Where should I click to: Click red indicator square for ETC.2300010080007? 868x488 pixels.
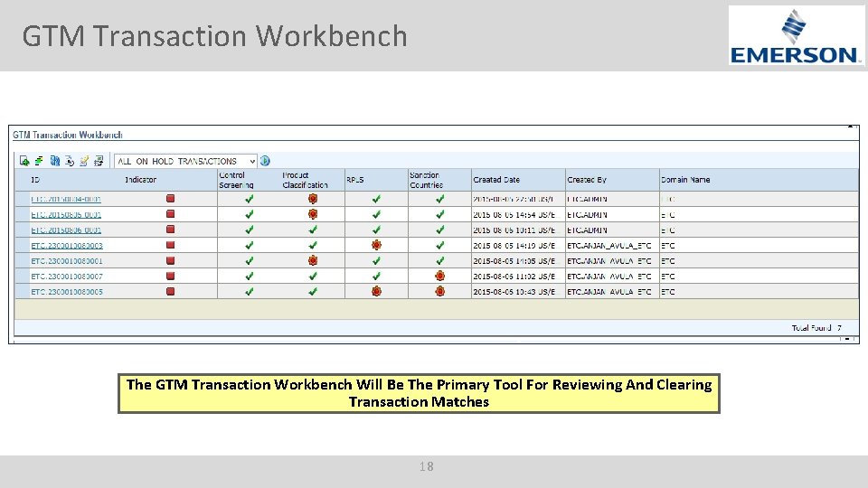pyautogui.click(x=171, y=277)
